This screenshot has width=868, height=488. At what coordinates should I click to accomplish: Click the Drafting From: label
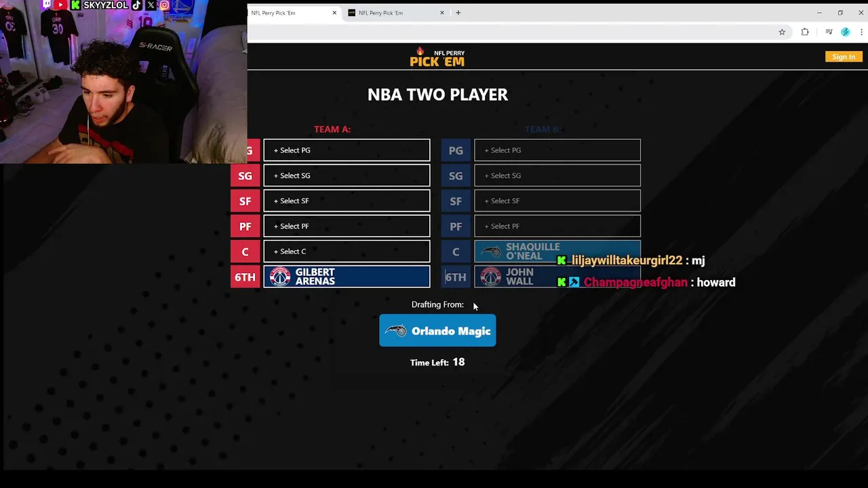tap(437, 304)
